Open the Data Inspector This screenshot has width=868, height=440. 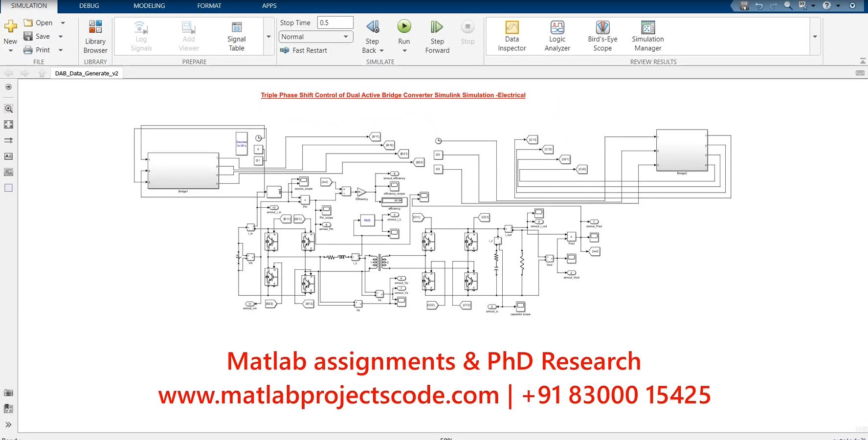point(512,37)
